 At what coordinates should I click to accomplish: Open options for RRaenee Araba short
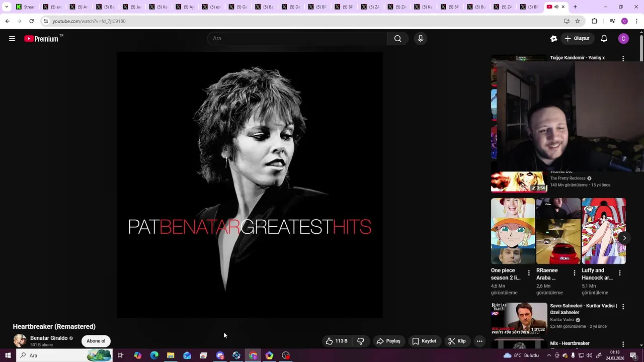(574, 273)
